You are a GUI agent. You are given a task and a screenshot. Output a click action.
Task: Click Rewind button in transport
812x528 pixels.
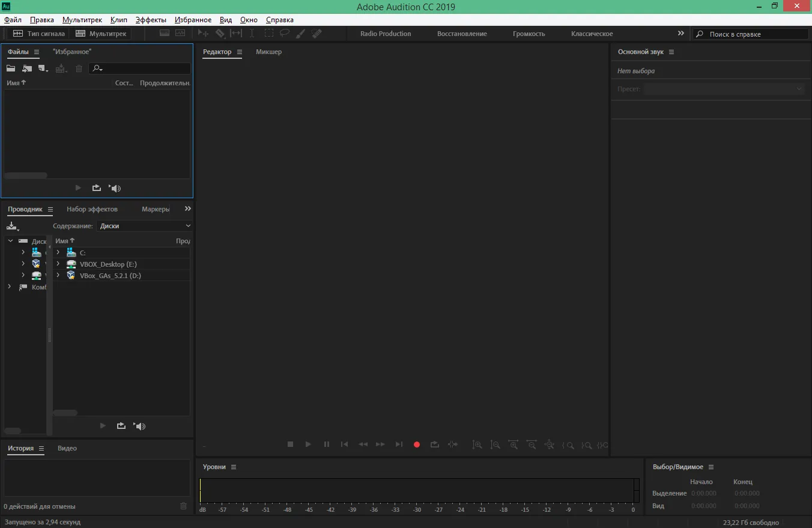pyautogui.click(x=363, y=445)
